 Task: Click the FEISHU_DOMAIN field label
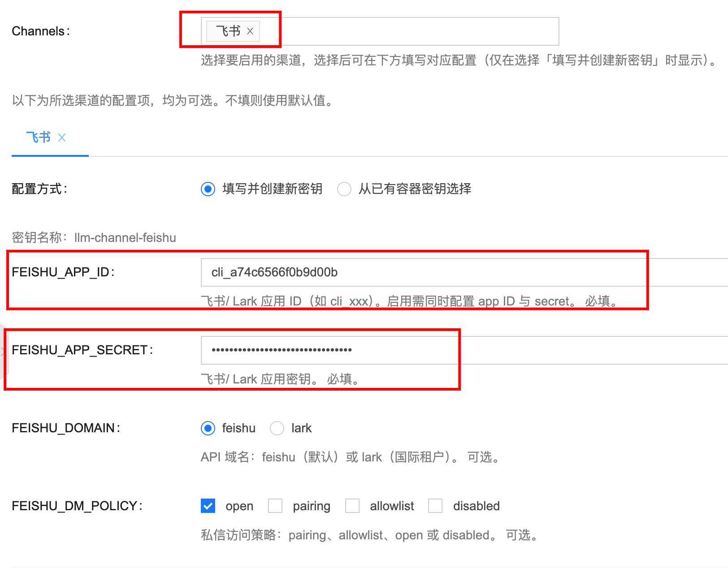(x=65, y=428)
